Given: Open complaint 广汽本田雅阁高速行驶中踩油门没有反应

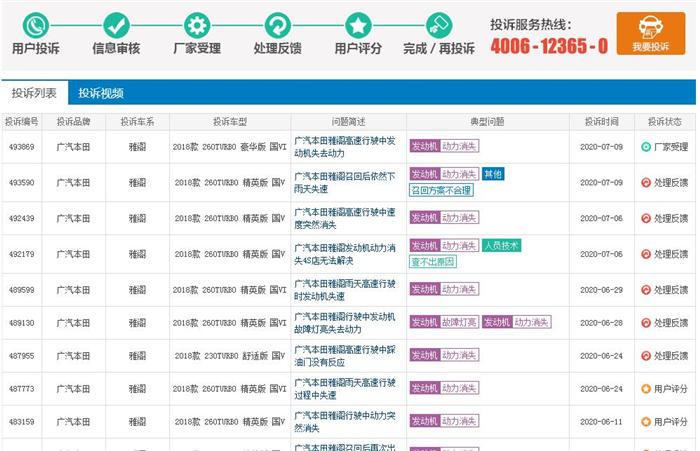Looking at the screenshot, I should click(345, 356).
